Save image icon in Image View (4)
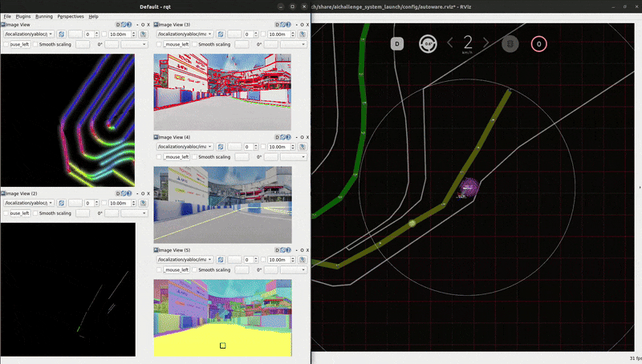Image resolution: width=642 pixels, height=364 pixels. (303, 147)
